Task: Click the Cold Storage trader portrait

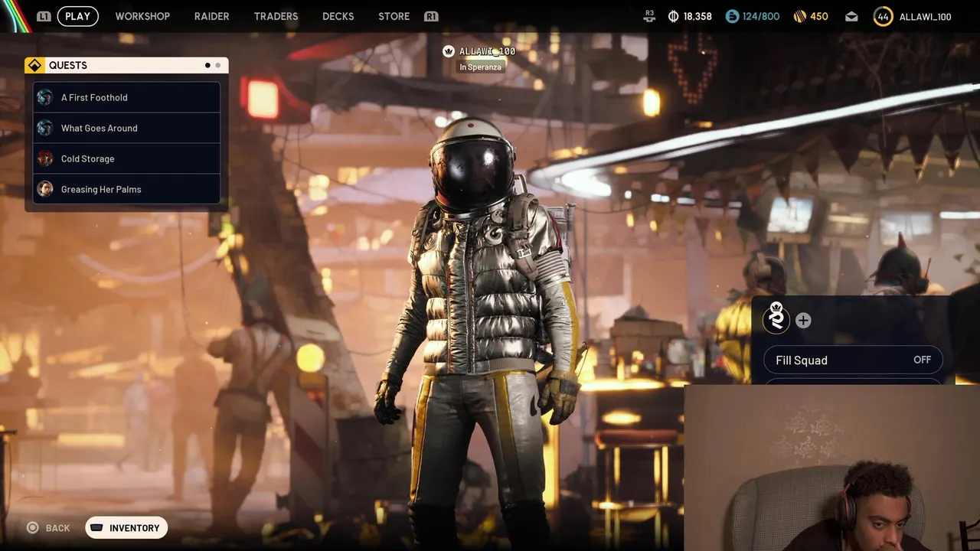Action: [45, 158]
